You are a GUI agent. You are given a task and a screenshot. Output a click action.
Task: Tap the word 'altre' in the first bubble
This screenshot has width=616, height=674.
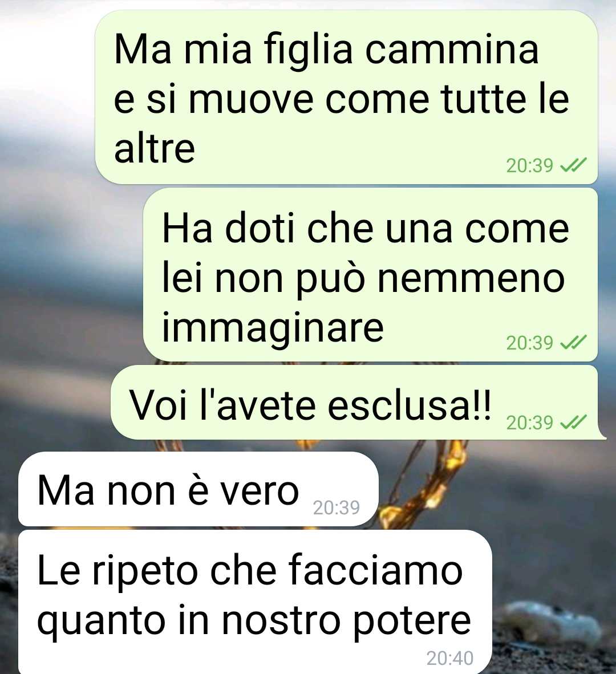point(155,149)
